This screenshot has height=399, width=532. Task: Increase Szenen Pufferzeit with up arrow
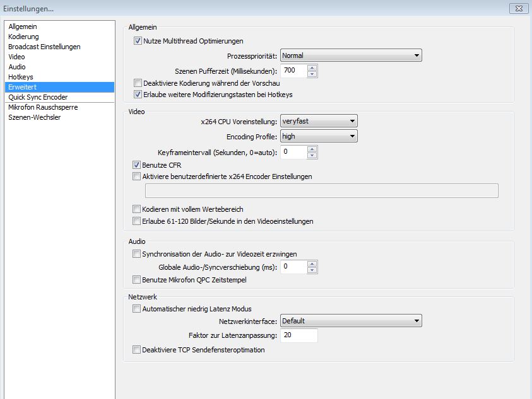click(312, 67)
